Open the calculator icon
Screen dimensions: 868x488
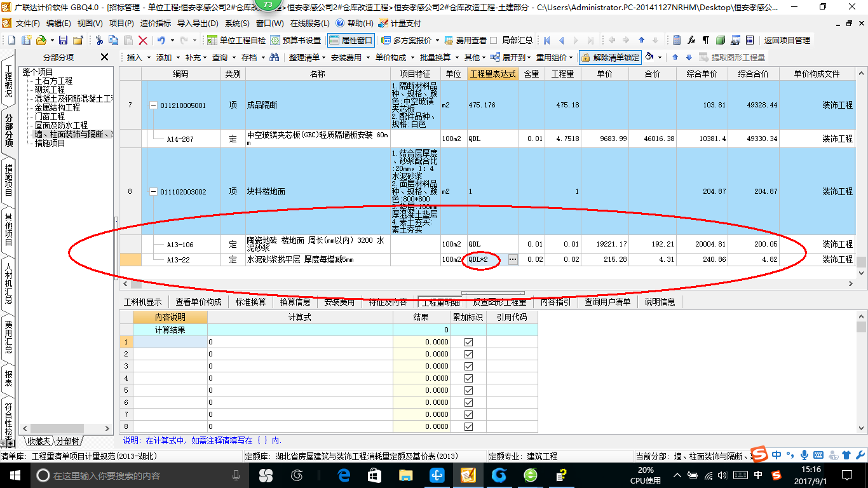point(677,40)
